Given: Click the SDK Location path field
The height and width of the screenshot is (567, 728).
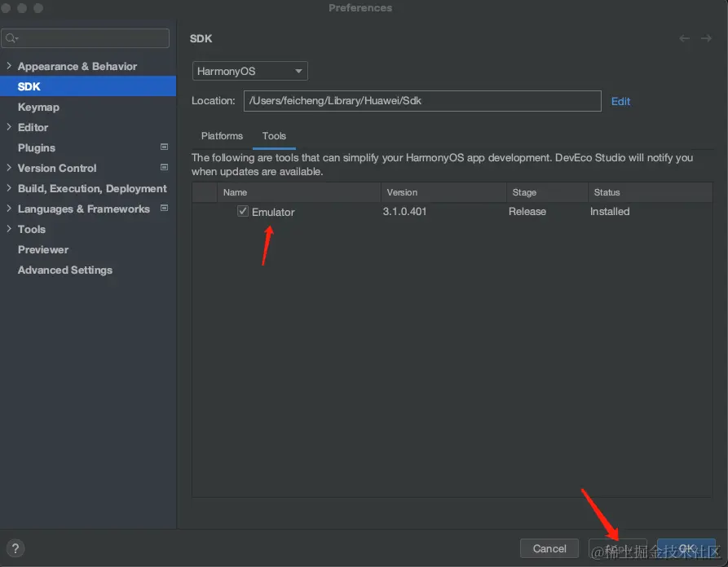Looking at the screenshot, I should point(422,101).
